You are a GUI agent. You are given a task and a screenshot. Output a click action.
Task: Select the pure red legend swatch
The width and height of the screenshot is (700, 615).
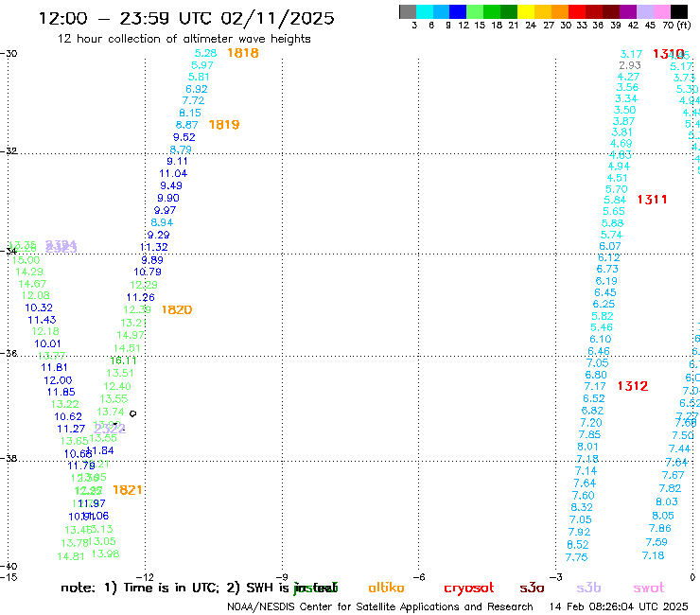577,11
